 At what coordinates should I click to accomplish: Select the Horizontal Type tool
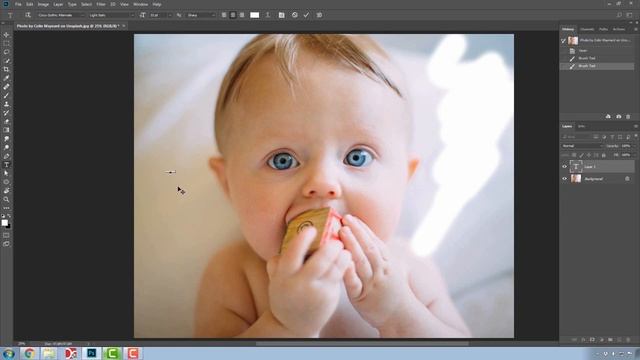(6, 164)
